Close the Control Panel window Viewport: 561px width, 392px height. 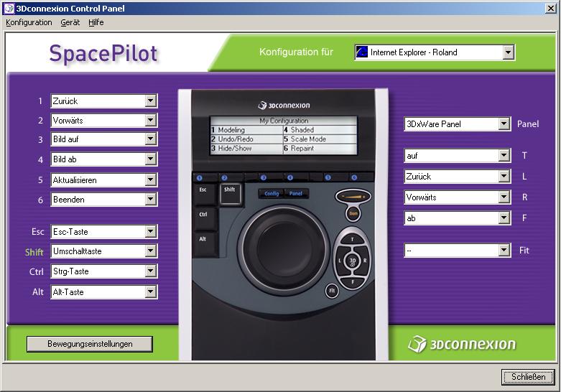[x=551, y=8]
